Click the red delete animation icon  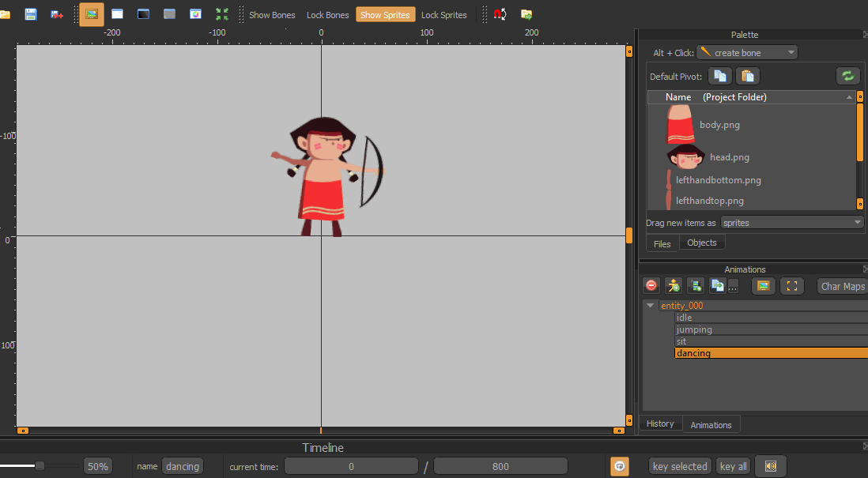(651, 286)
